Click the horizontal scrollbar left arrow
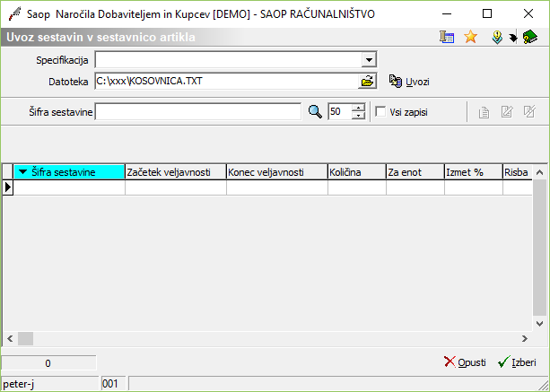Image resolution: width=550 pixels, height=392 pixels. 10,339
